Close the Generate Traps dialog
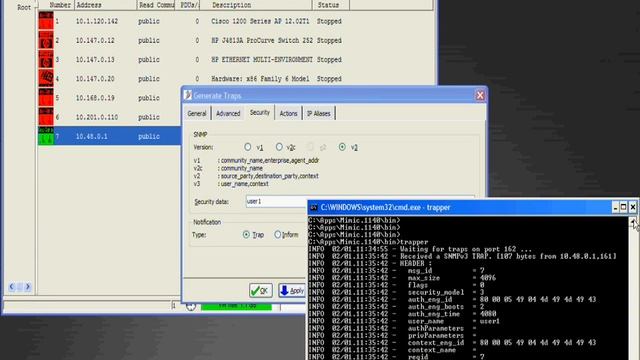 click(480, 95)
